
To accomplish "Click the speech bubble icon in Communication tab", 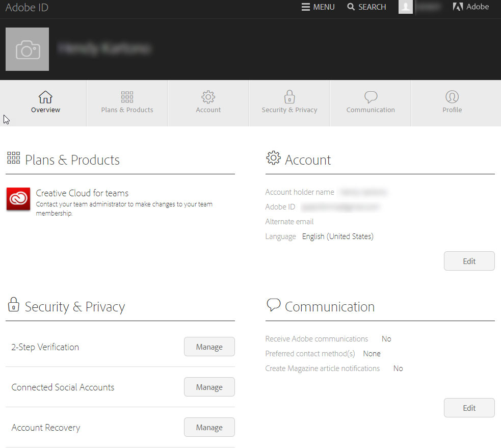I will [371, 97].
